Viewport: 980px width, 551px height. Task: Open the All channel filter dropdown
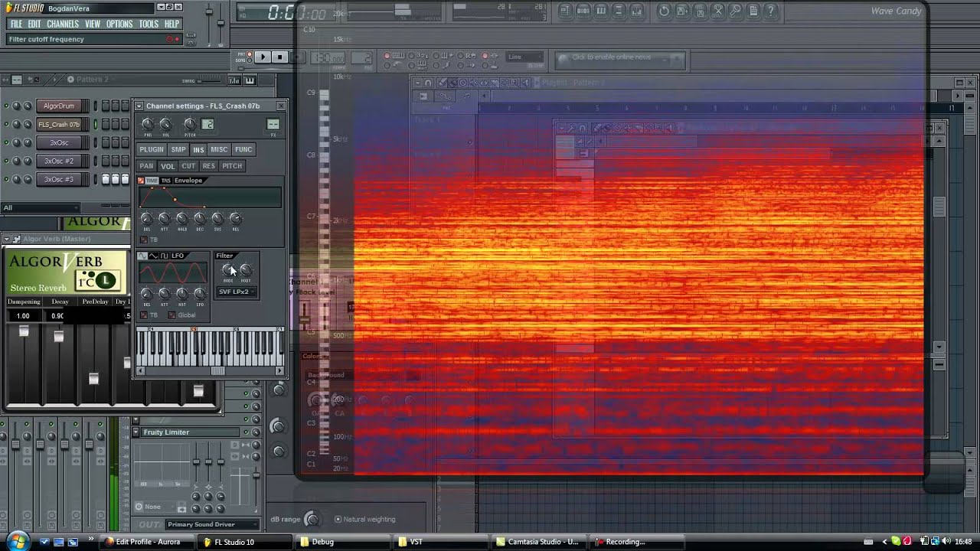41,207
